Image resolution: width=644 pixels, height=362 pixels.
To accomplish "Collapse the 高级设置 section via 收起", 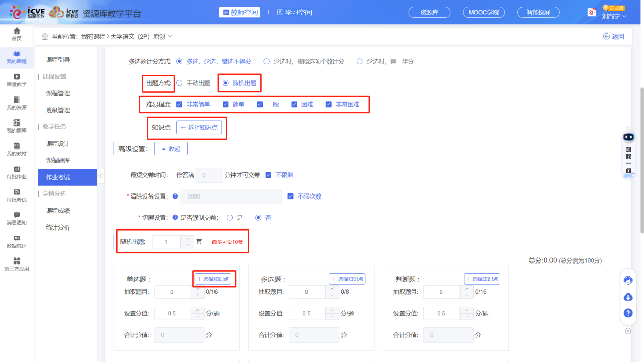I will click(x=170, y=148).
